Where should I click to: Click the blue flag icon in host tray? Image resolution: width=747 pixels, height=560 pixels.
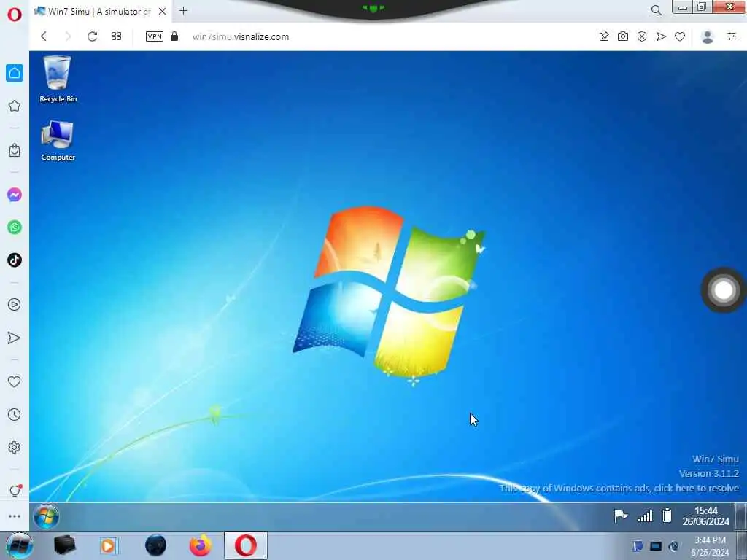[638, 546]
